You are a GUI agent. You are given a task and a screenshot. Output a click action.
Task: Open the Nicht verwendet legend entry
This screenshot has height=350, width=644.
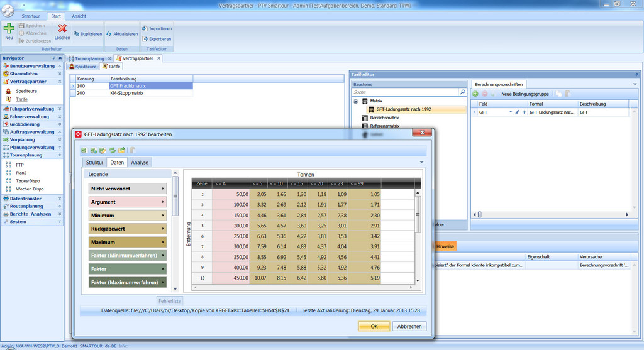[127, 189]
